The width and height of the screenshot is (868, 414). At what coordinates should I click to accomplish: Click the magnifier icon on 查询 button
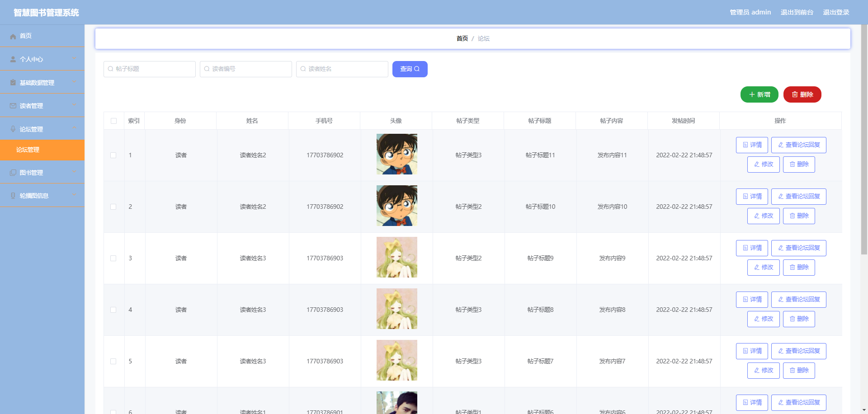(x=417, y=69)
